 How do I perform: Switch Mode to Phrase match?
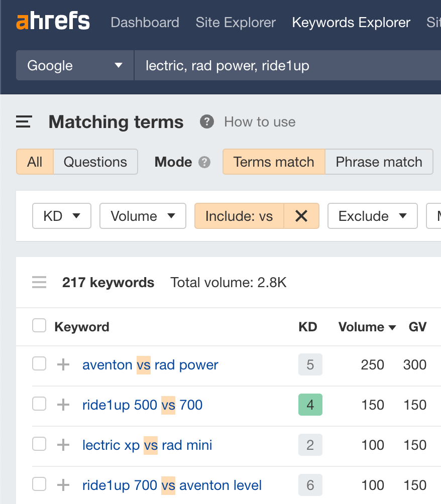[x=379, y=162]
